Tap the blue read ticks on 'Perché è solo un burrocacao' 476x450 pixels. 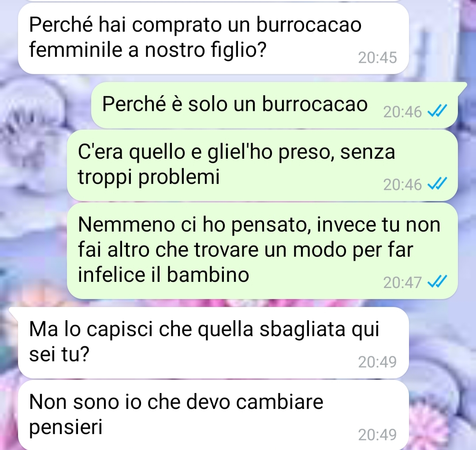point(437,111)
